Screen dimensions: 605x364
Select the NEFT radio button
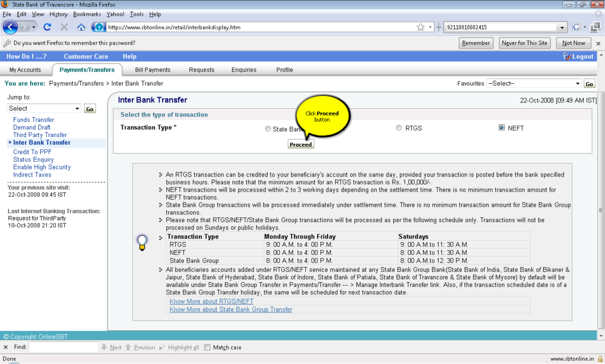[501, 128]
